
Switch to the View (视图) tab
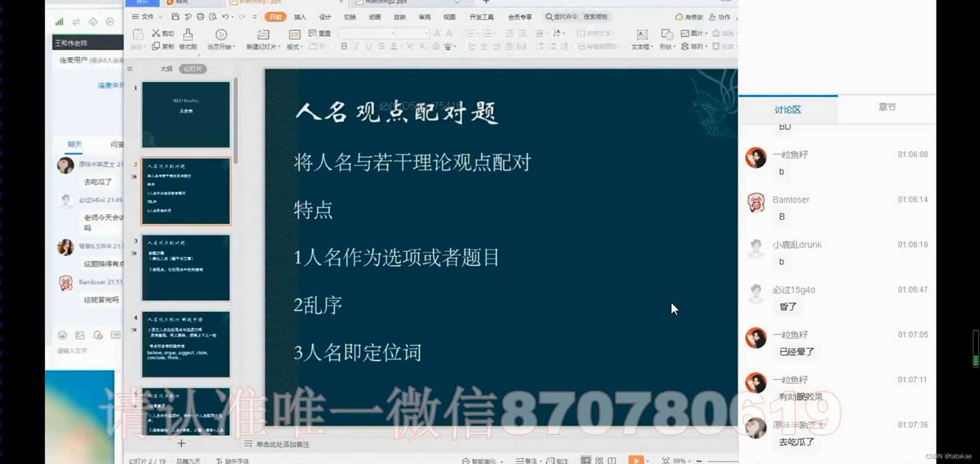tap(450, 17)
